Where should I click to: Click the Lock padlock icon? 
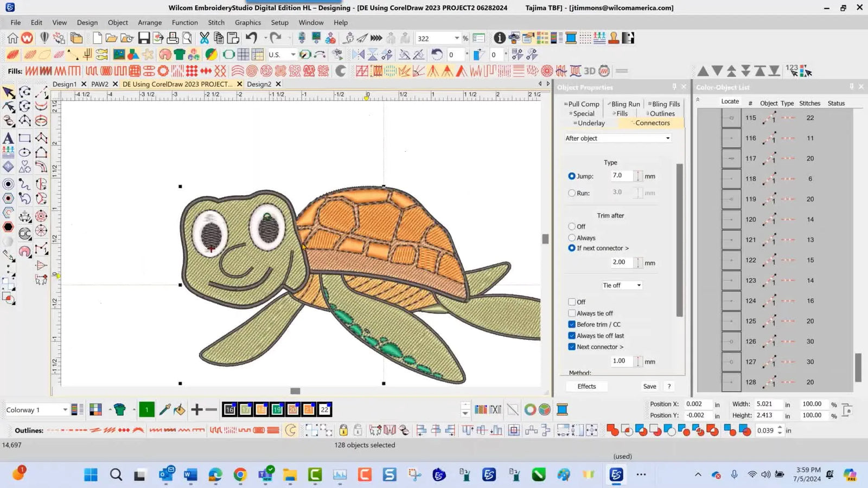[343, 430]
